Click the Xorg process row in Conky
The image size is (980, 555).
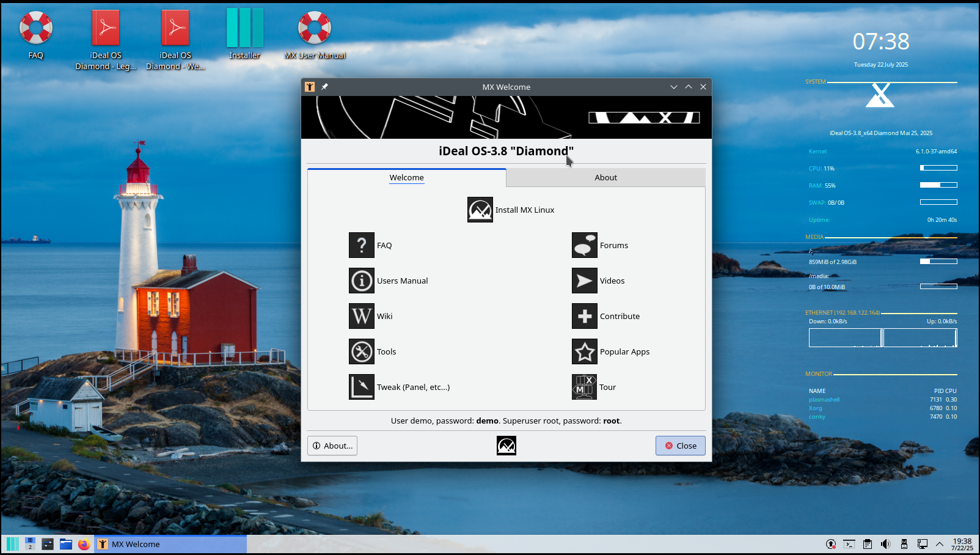point(883,408)
